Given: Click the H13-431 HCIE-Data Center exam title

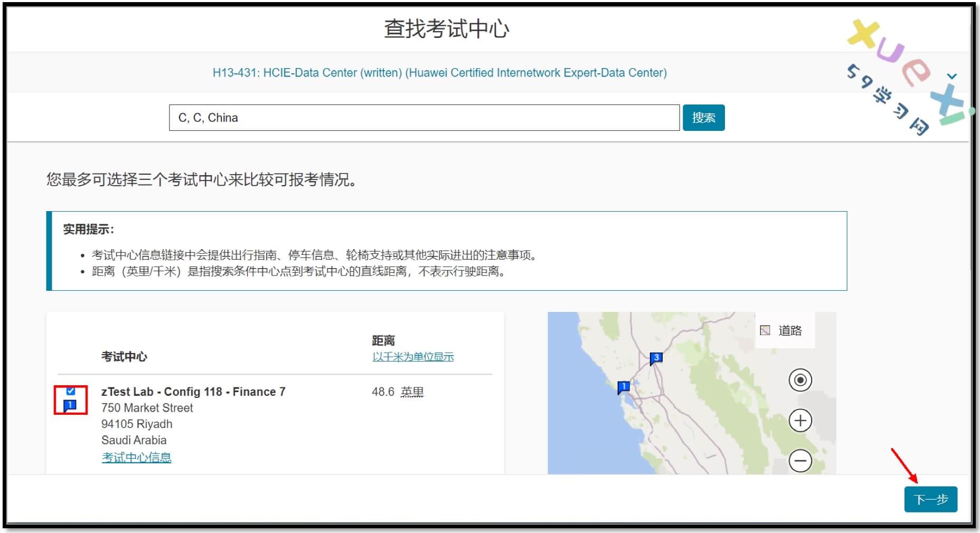Looking at the screenshot, I should point(439,73).
